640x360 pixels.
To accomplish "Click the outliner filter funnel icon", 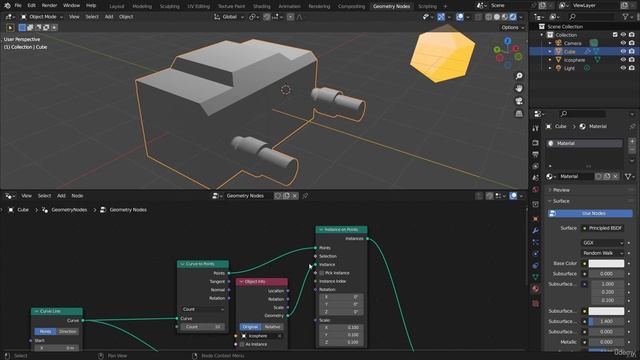I will click(x=625, y=17).
